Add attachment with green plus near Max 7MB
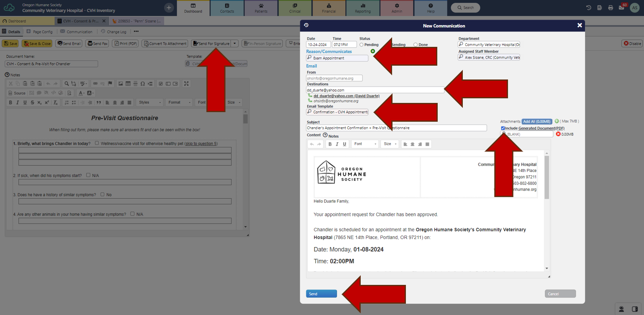The image size is (644, 315). (557, 121)
